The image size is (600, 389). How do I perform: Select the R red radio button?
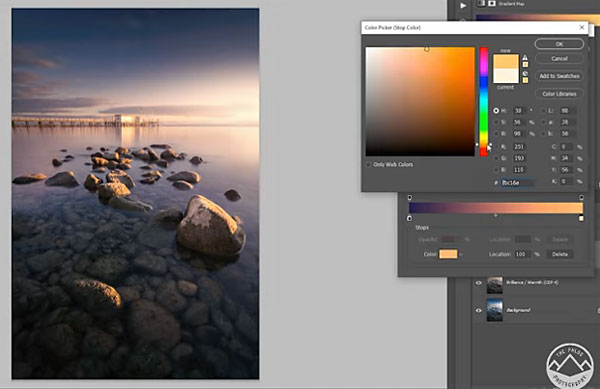[x=496, y=146]
